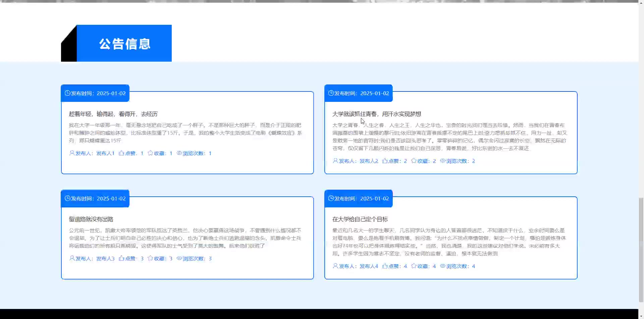Click the 发布时间 date tag on 留退路就没有出路 card
Image resolution: width=644 pixels, height=319 pixels.
point(95,198)
